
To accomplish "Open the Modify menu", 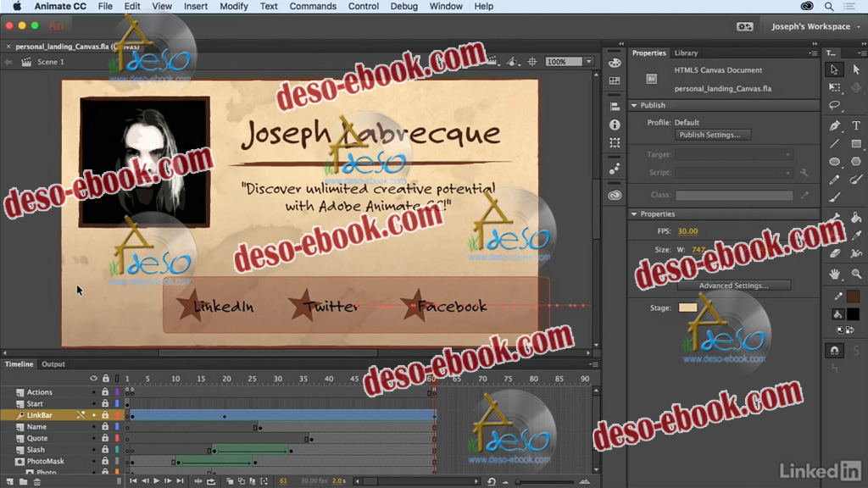I will (233, 6).
